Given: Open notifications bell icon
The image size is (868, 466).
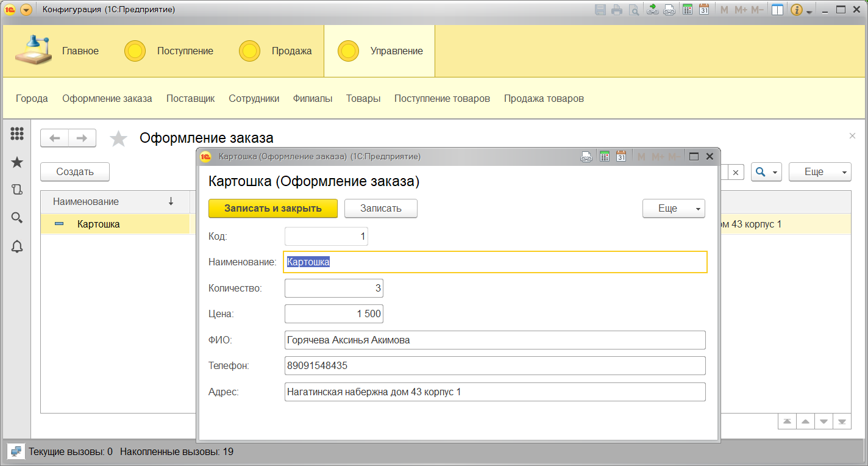Looking at the screenshot, I should 17,246.
